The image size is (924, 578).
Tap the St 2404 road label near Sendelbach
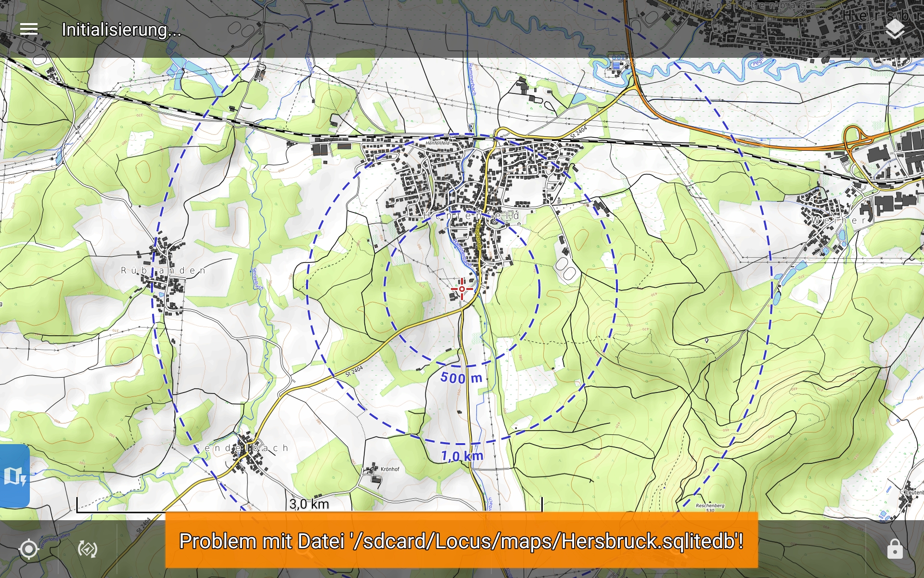(354, 371)
